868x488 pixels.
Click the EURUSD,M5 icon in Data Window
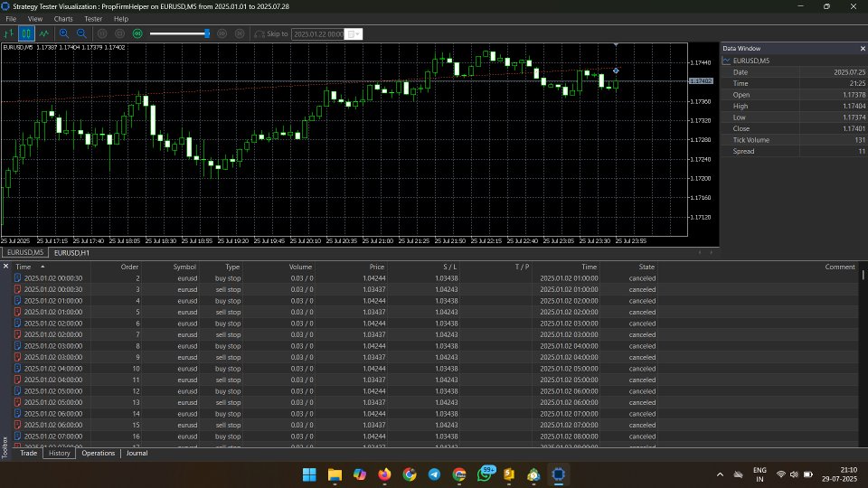726,61
